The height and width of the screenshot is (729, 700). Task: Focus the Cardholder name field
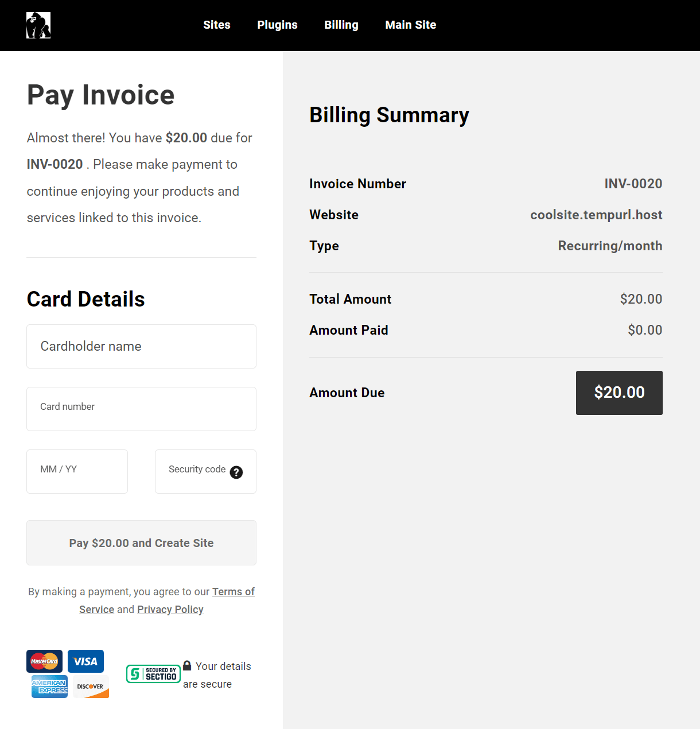[141, 346]
